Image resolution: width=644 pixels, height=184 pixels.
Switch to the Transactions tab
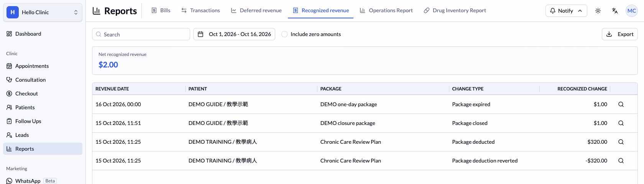[200, 10]
